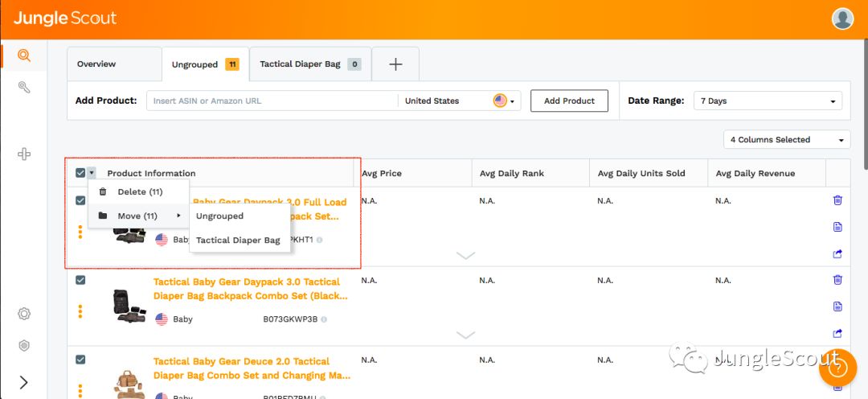Screen dimensions: 868x399
Task: Delete the first product with trash icon
Action: pos(837,200)
